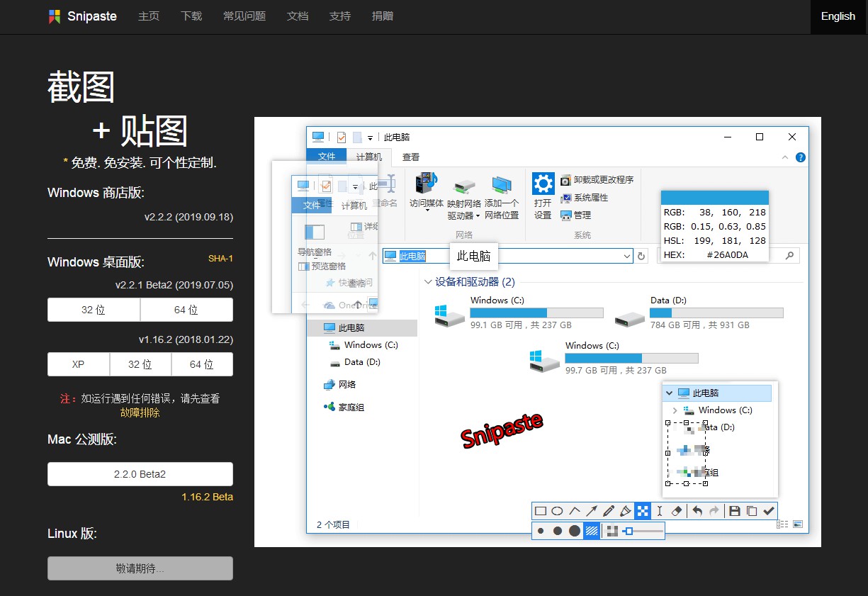Click 映射网络驱动器 drive icon
The height and width of the screenshot is (596, 868).
[x=464, y=187]
